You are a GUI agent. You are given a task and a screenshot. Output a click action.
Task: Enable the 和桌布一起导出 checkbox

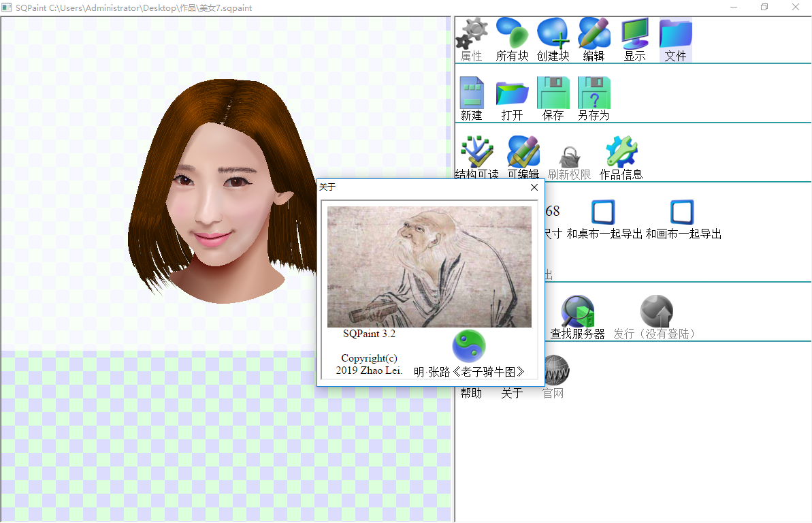(604, 212)
